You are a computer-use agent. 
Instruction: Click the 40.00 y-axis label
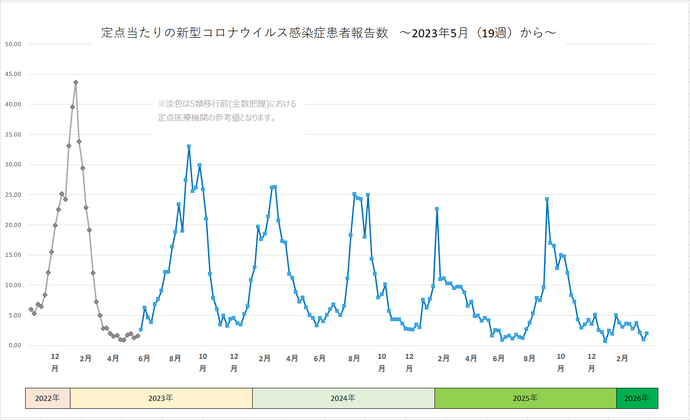[13, 104]
